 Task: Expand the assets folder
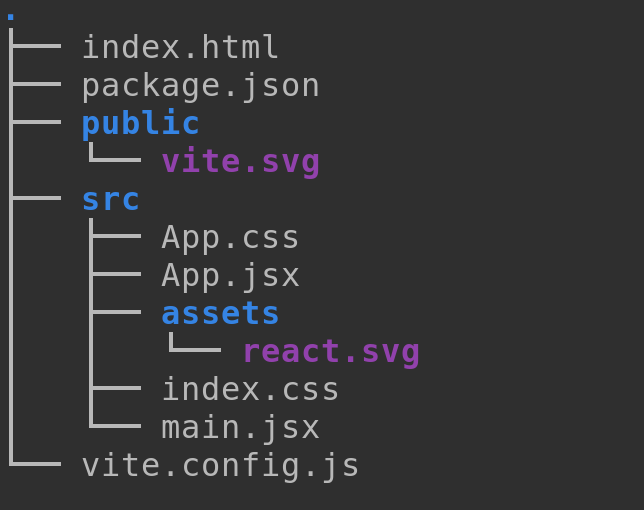(x=220, y=314)
